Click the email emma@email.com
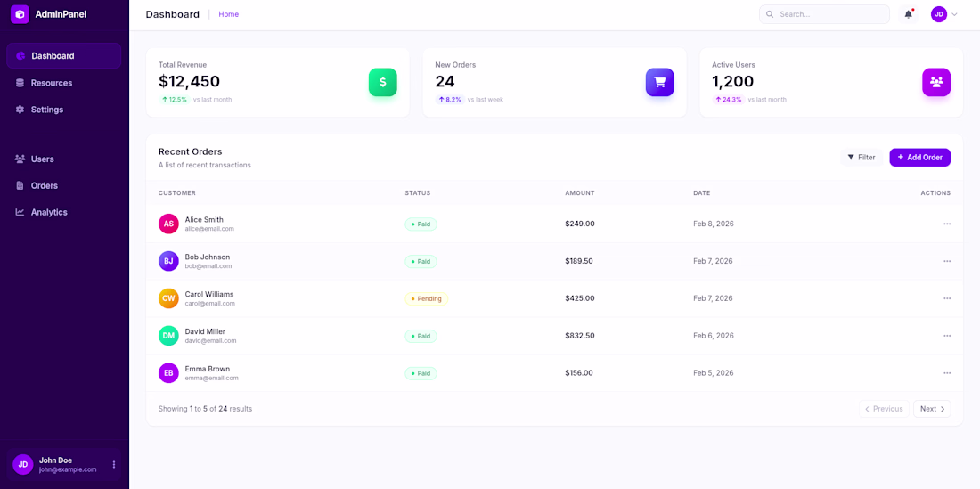This screenshot has width=980, height=489. [x=211, y=379]
